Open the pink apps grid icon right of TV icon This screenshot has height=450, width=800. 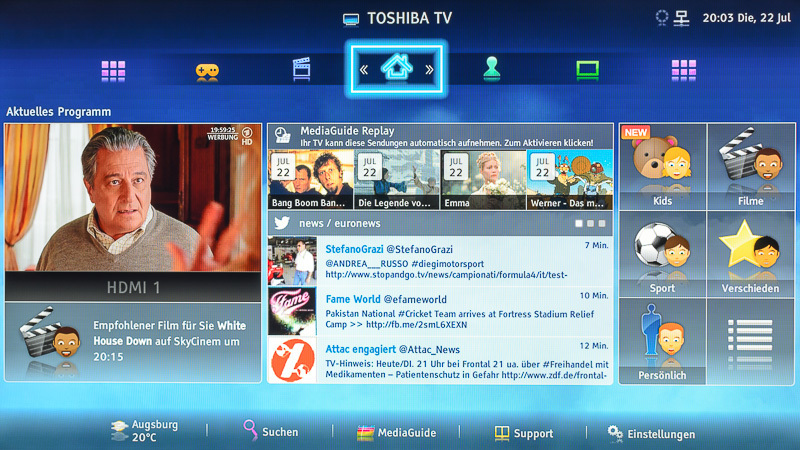coord(684,70)
